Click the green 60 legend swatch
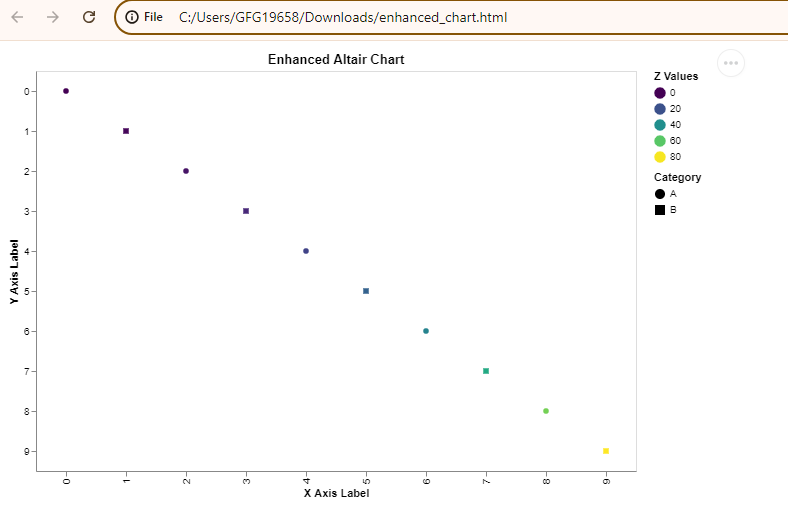Screen dimensions: 788x529 click(660, 141)
